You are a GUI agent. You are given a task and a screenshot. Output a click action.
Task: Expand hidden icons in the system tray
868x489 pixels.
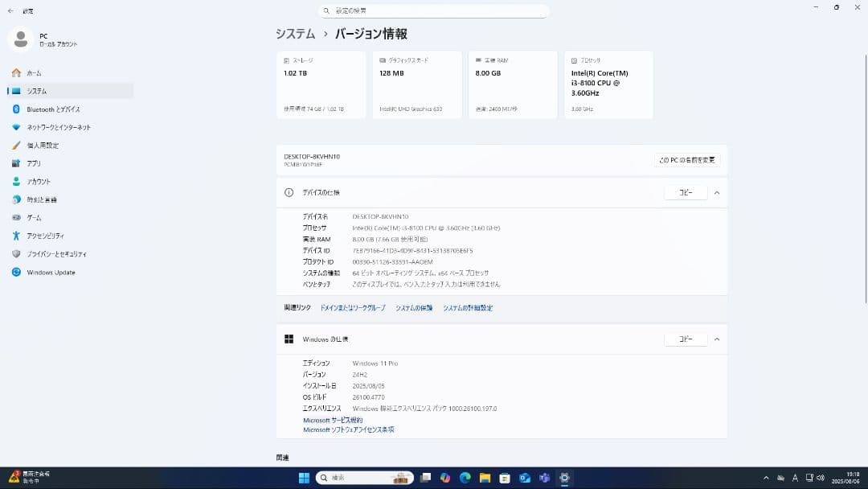(x=766, y=478)
